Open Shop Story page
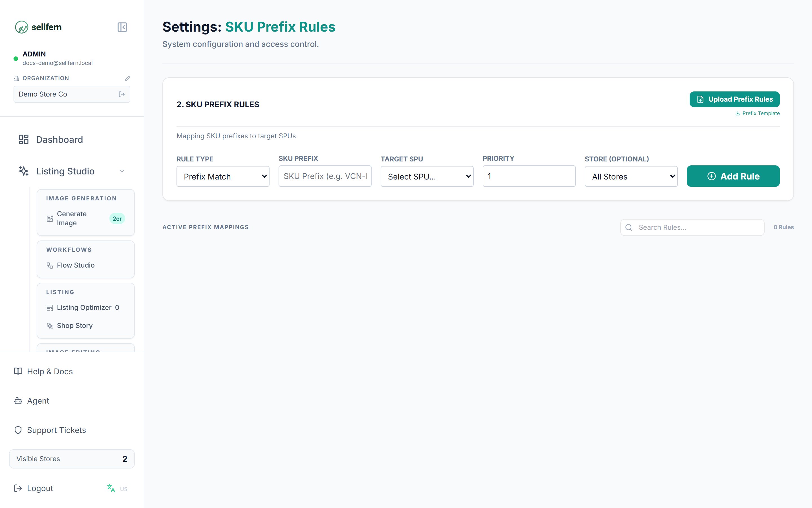This screenshot has height=508, width=812. (x=85, y=326)
